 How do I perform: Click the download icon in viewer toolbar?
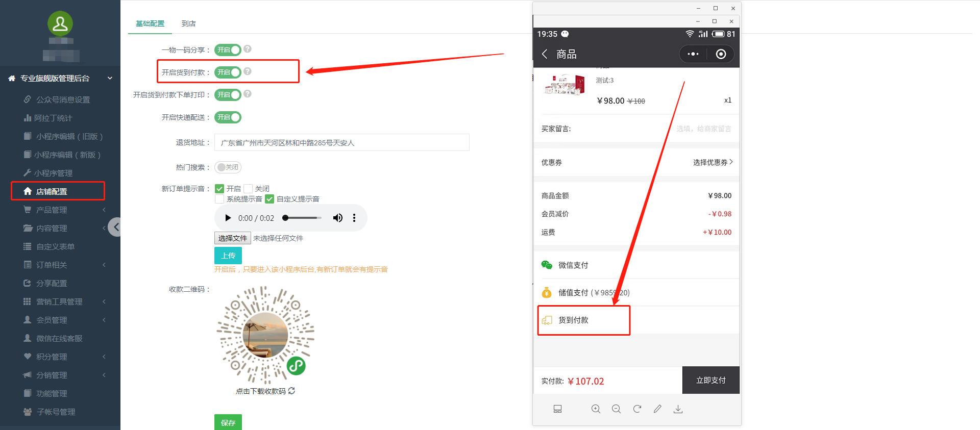(678, 409)
